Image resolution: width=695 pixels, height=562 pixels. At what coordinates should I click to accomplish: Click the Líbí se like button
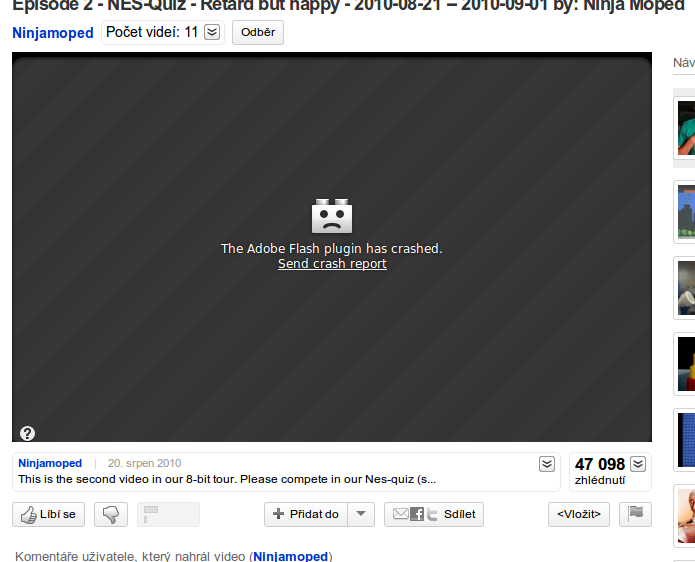(x=48, y=514)
